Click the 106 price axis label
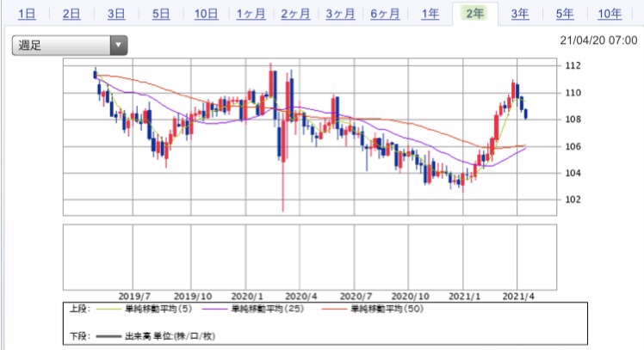 pyautogui.click(x=573, y=146)
